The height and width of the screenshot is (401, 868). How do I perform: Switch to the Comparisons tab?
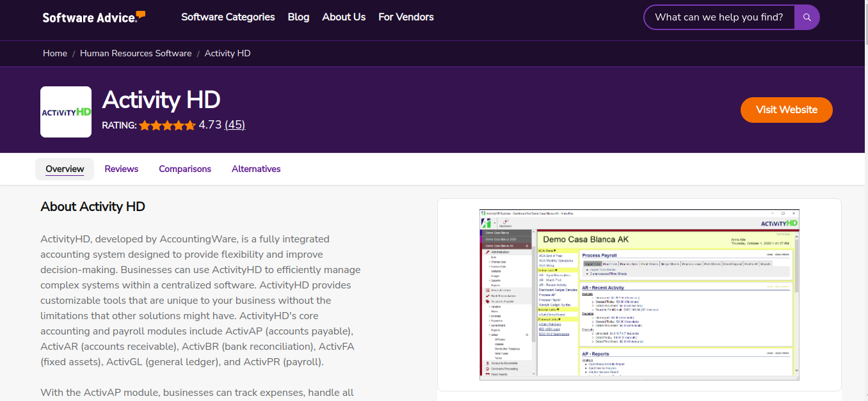[x=185, y=169]
